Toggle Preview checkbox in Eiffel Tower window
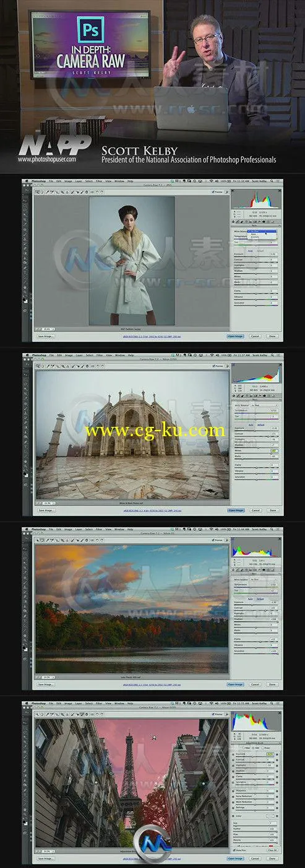This screenshot has height=868, width=305. click(x=213, y=714)
